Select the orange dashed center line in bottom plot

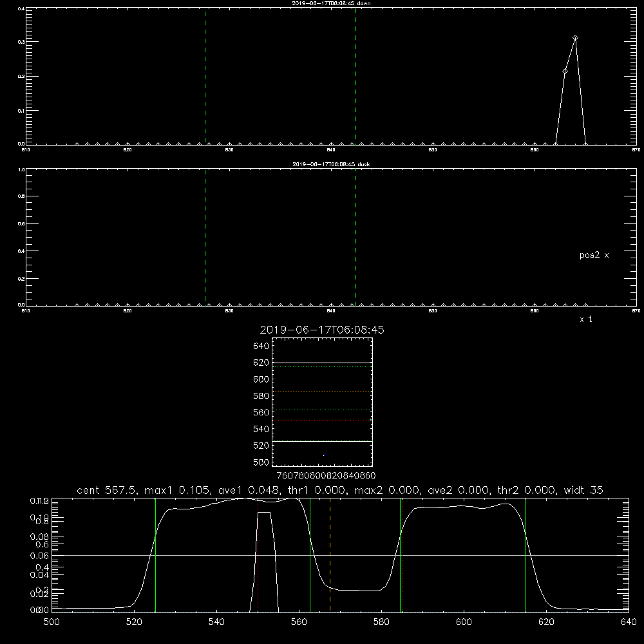coord(330,555)
